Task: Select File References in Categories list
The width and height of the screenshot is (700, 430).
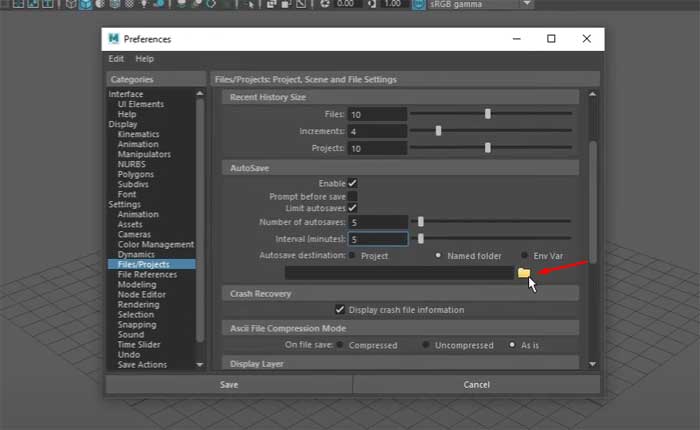Action: point(147,274)
